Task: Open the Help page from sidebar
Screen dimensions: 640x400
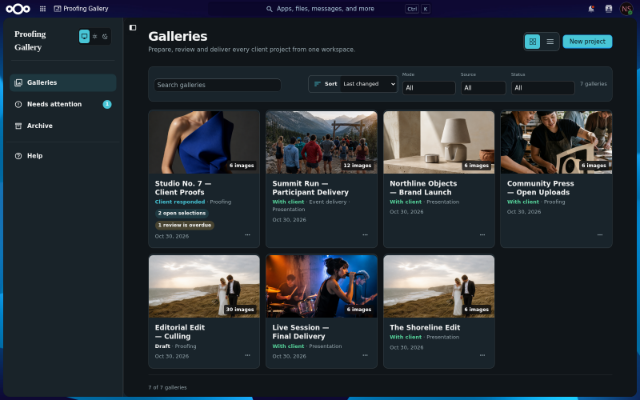Action: coord(63,156)
